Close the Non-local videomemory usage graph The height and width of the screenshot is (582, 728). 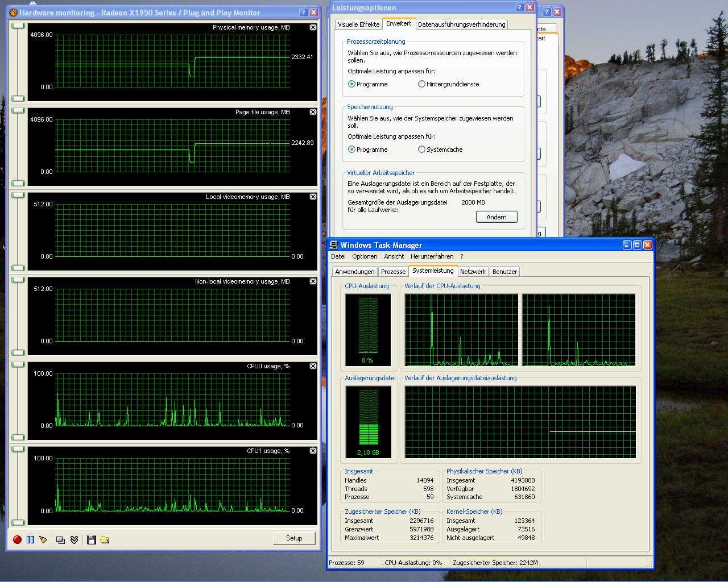313,281
